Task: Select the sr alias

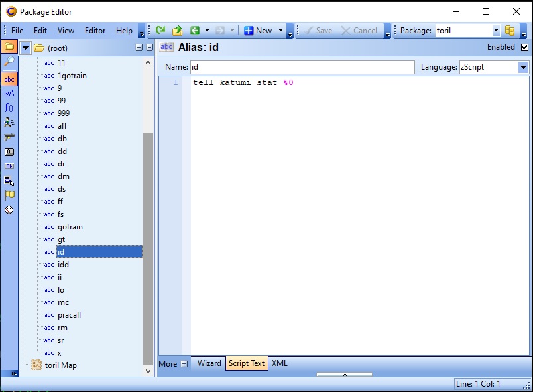Action: click(x=61, y=340)
